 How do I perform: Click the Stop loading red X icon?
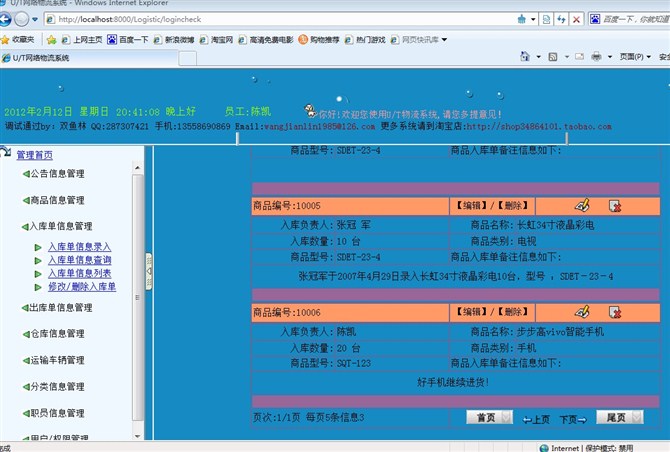tap(576, 19)
